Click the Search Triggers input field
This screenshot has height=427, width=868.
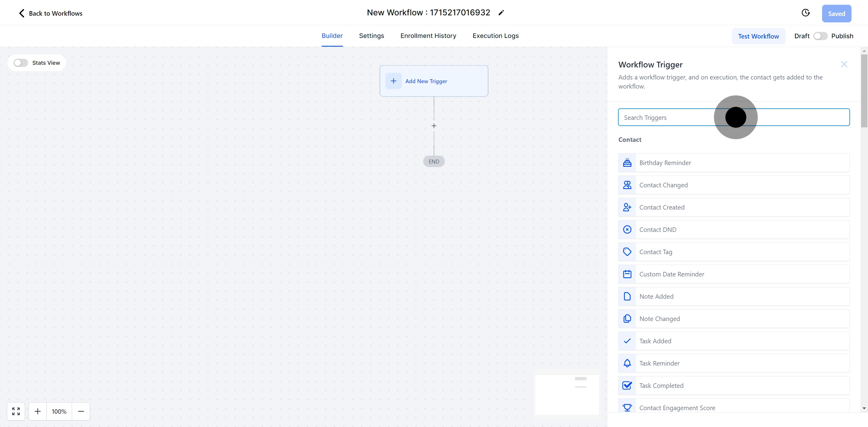point(667,117)
